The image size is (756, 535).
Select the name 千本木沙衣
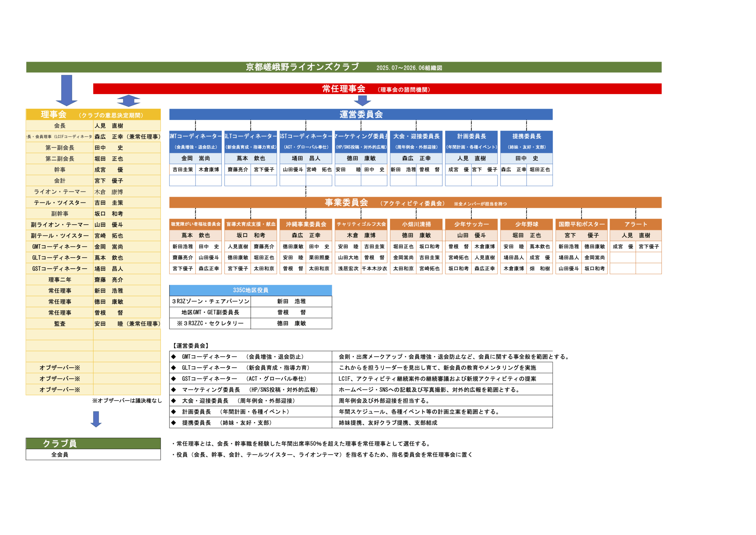[374, 269]
